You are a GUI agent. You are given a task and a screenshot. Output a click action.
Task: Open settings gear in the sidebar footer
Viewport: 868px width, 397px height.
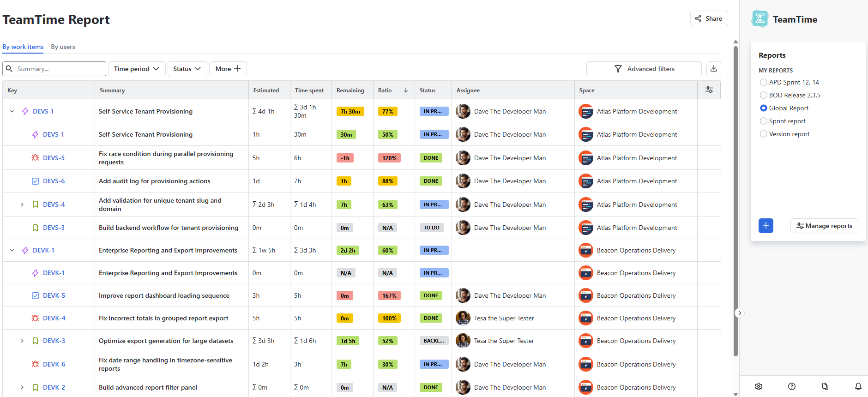759,386
